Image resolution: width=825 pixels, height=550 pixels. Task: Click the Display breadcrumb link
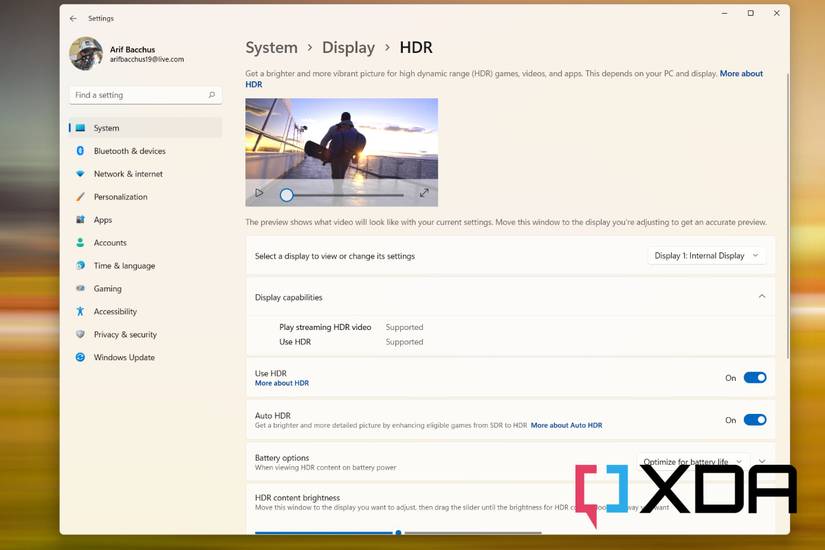tap(348, 48)
